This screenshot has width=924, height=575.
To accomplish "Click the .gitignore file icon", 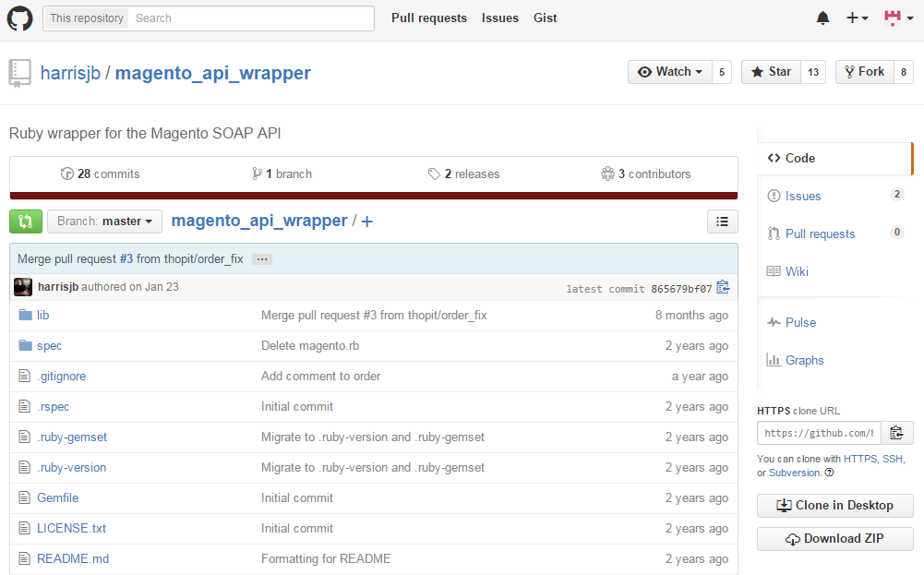I will pyautogui.click(x=24, y=376).
